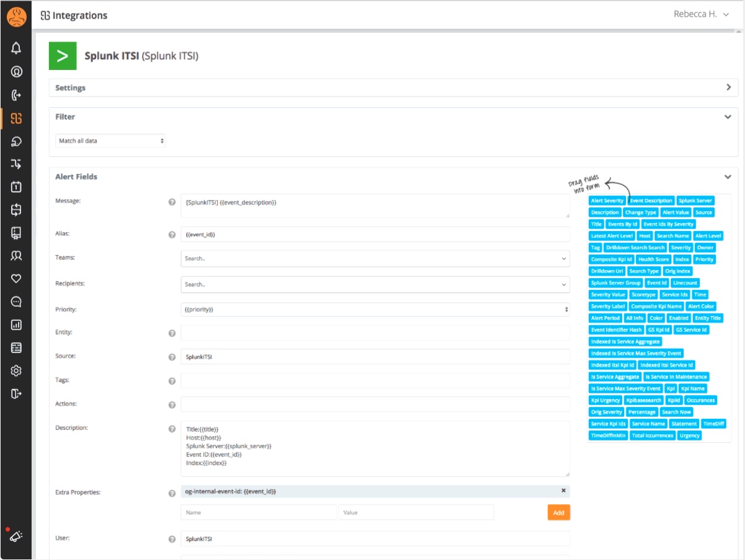The height and width of the screenshot is (560, 745).
Task: Click help icon next to Source
Action: click(x=172, y=357)
